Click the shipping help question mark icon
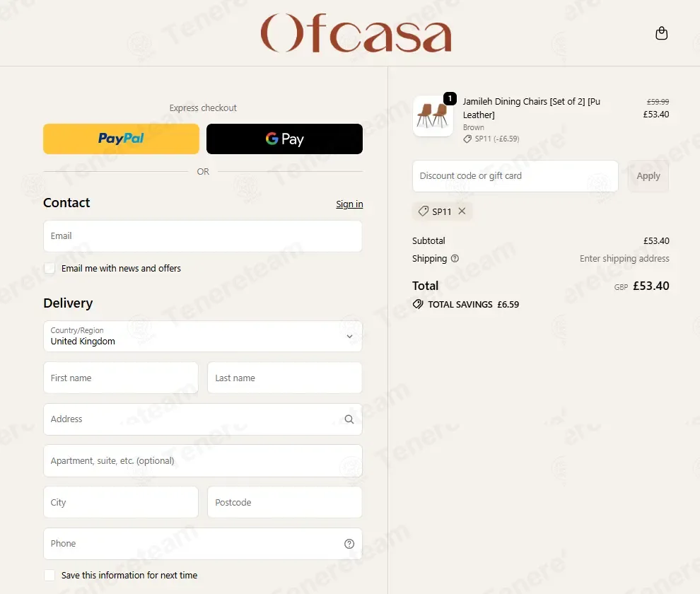 tap(455, 258)
